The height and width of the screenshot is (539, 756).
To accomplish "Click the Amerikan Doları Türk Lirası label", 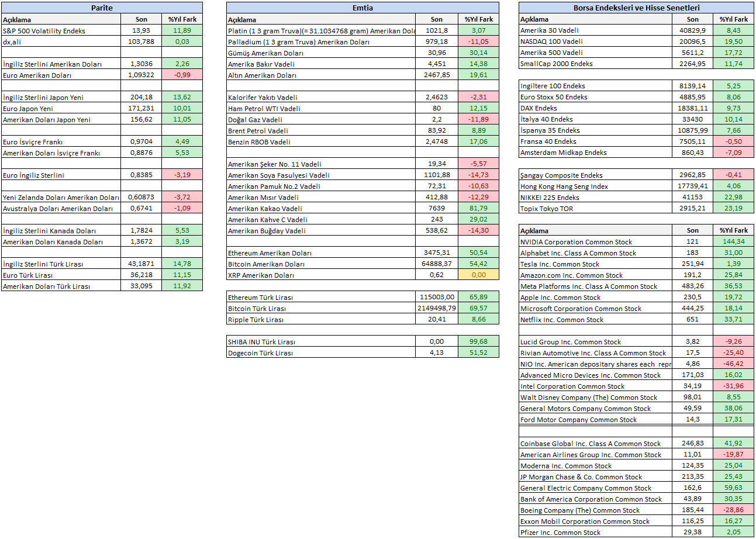I will pos(61,286).
